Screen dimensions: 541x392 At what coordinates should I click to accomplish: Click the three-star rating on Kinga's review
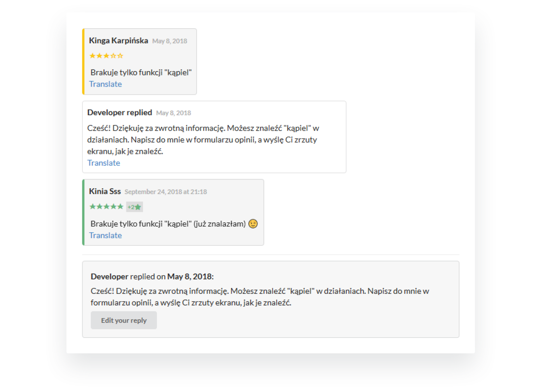coord(106,56)
